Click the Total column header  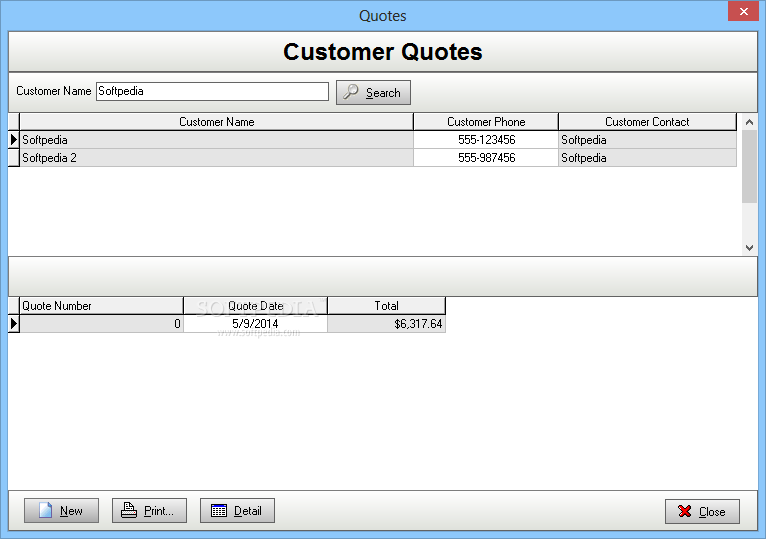coord(386,306)
